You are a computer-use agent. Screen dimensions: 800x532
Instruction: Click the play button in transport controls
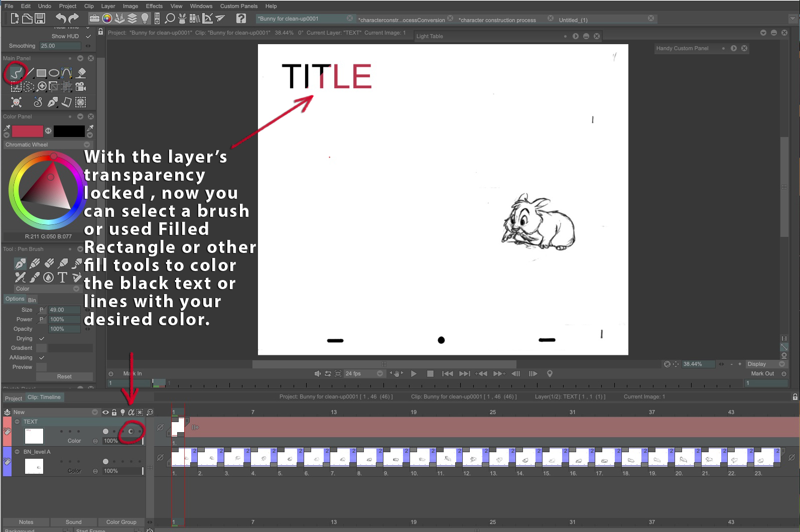point(414,373)
